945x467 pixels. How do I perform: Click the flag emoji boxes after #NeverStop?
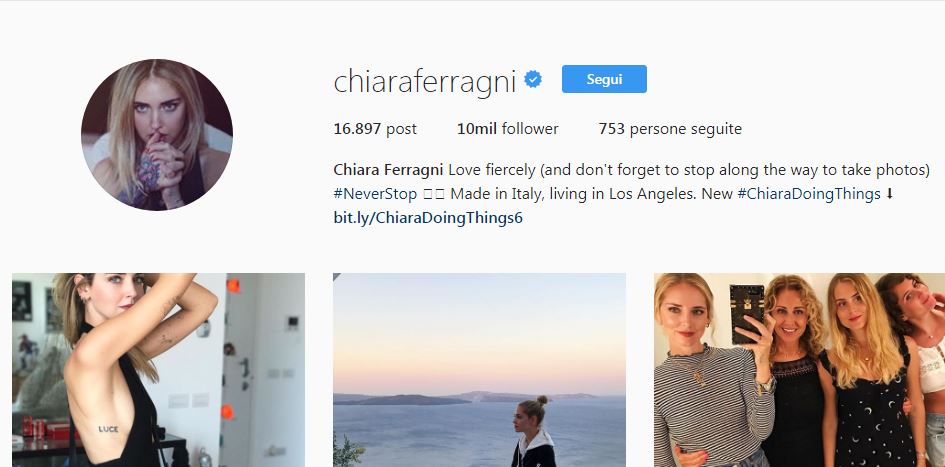(433, 195)
